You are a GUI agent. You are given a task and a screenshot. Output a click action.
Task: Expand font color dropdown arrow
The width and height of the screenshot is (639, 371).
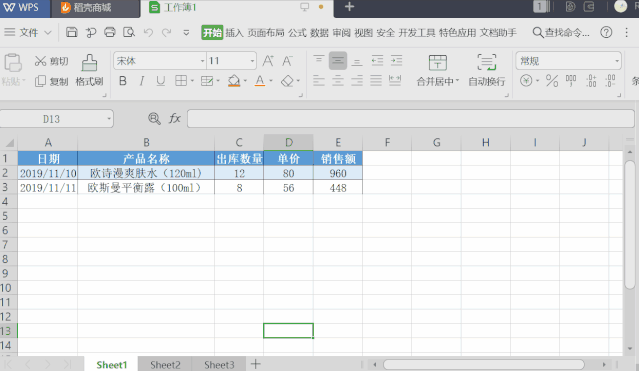click(x=271, y=81)
